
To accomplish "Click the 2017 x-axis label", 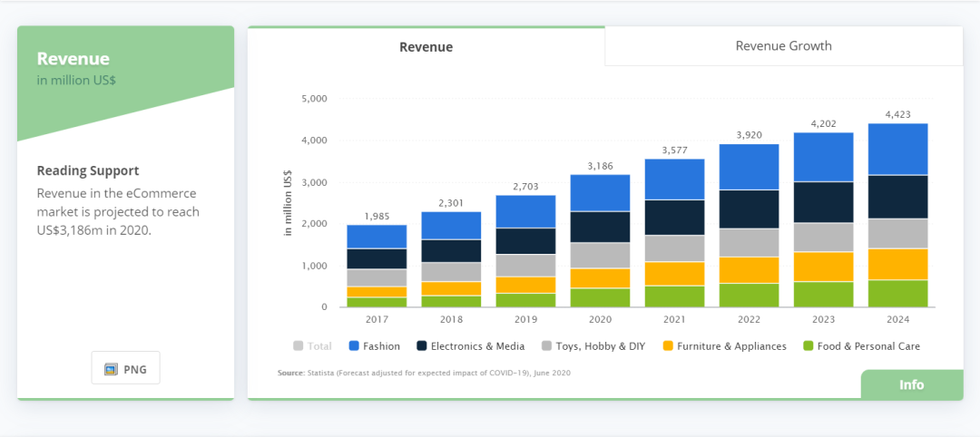I will [377, 319].
